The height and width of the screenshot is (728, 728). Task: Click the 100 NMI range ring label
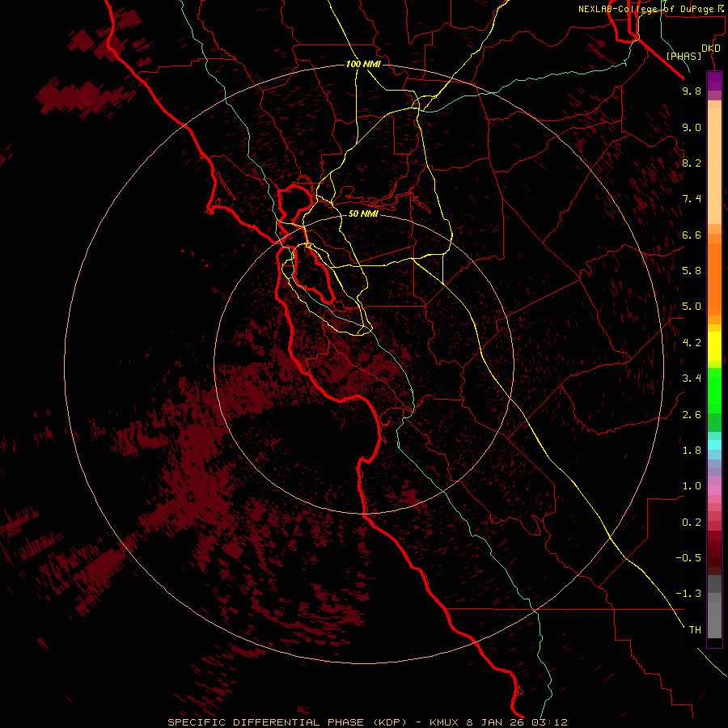tap(363, 64)
